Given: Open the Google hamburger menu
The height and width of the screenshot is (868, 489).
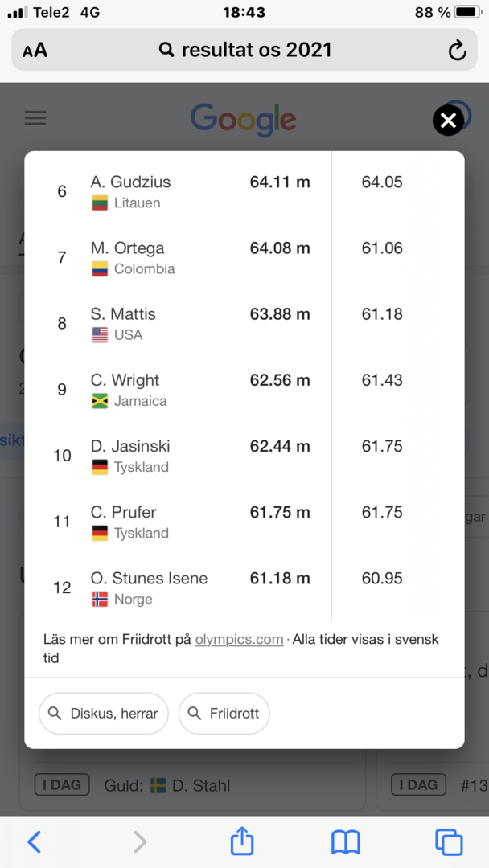Looking at the screenshot, I should (x=35, y=118).
